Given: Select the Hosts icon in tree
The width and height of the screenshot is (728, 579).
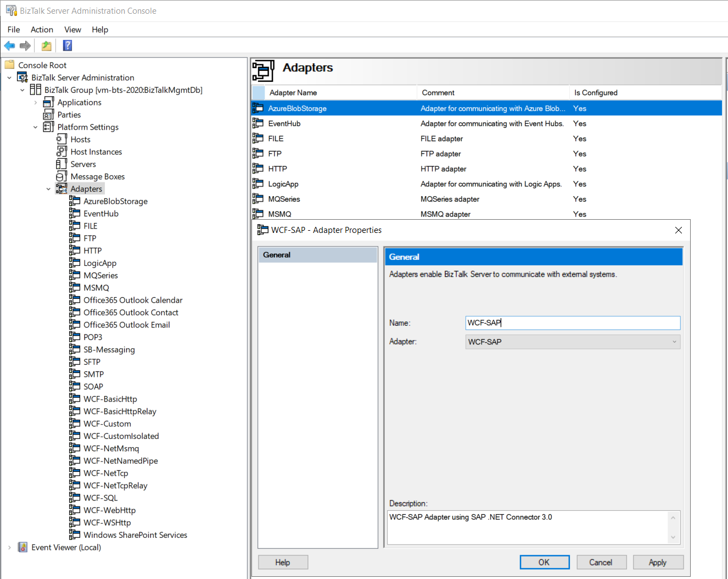Looking at the screenshot, I should [x=61, y=139].
